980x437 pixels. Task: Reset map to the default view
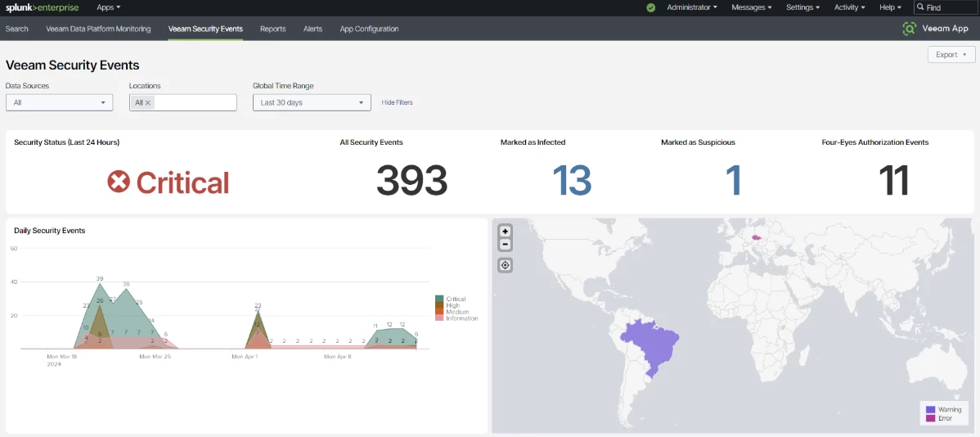click(505, 265)
